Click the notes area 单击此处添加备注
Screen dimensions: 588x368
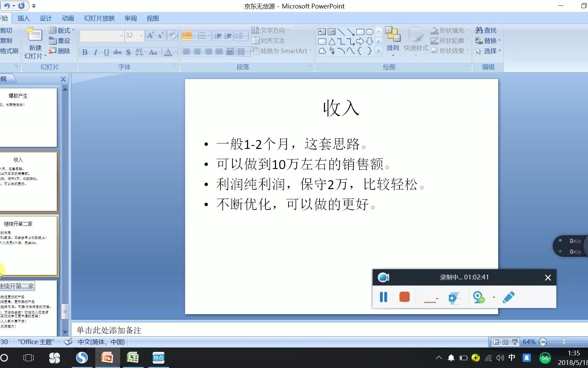109,330
